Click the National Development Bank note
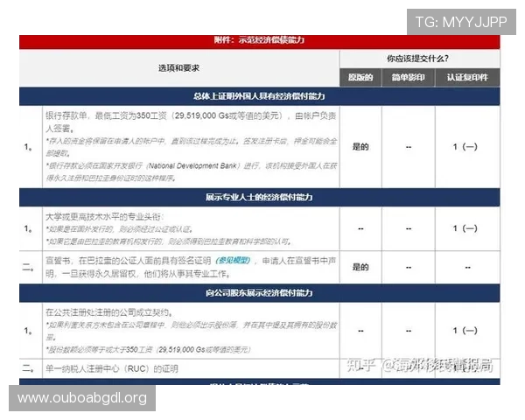 (192, 171)
